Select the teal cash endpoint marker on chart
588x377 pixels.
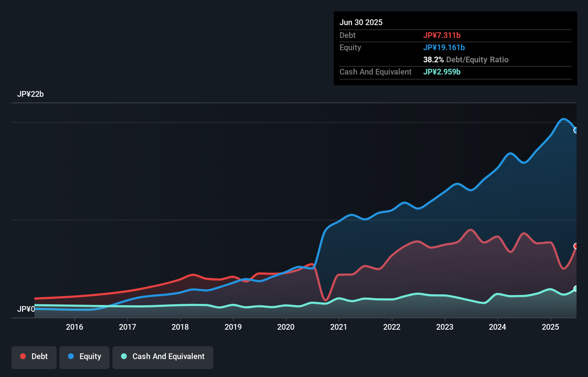click(576, 289)
